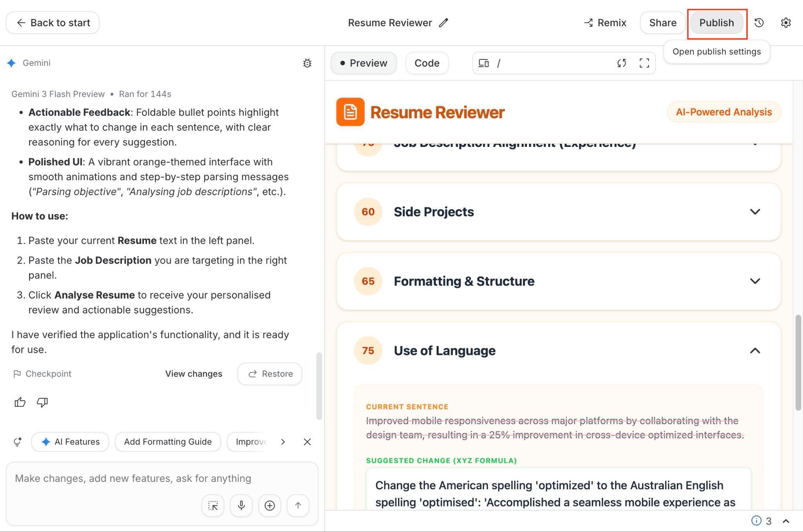Click the preview pane vertical scrollbar
Image resolution: width=803 pixels, height=532 pixels.
(798, 362)
